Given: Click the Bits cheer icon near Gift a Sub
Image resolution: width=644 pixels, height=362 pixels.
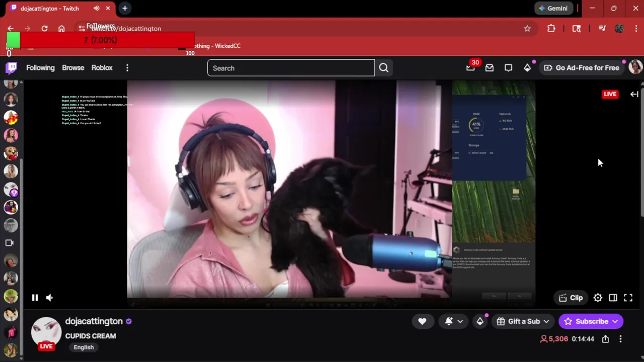Looking at the screenshot, I should pyautogui.click(x=480, y=321).
